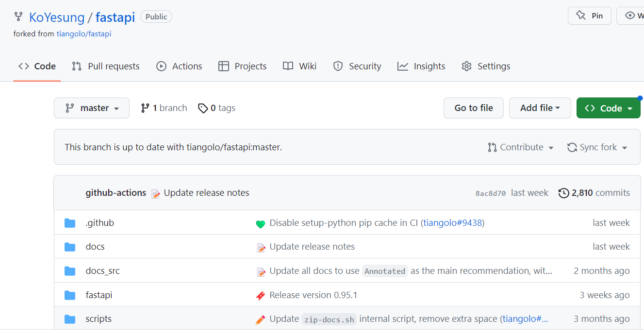Click the Pull requests icon
Screen dimensions: 644x333
pos(77,66)
